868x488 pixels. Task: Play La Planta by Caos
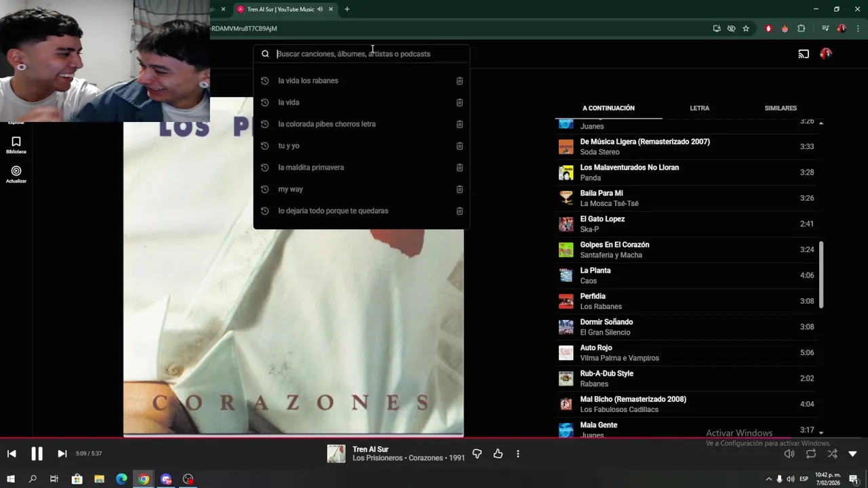pyautogui.click(x=686, y=275)
